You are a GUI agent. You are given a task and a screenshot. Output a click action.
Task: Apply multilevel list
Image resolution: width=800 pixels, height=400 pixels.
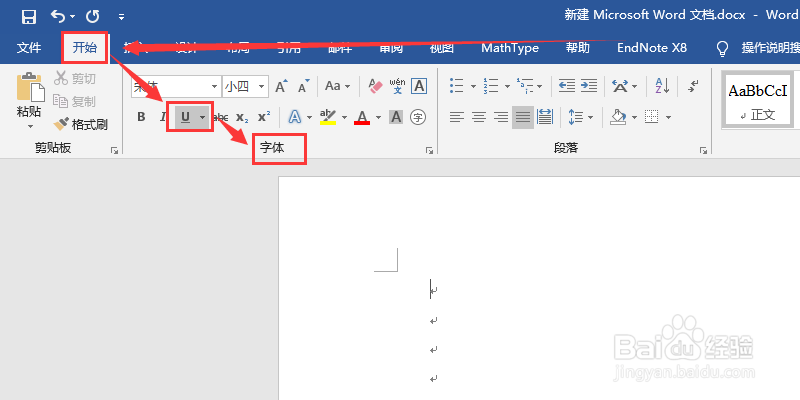point(525,86)
